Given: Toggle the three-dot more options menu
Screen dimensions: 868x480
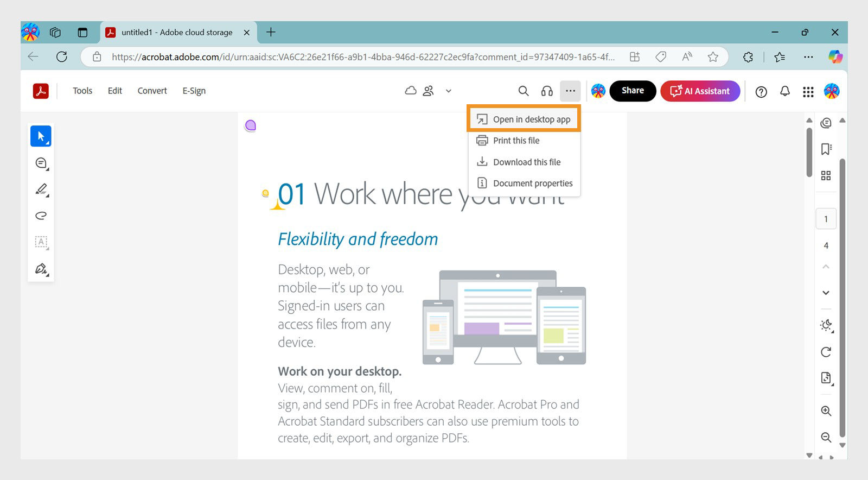Looking at the screenshot, I should tap(570, 91).
